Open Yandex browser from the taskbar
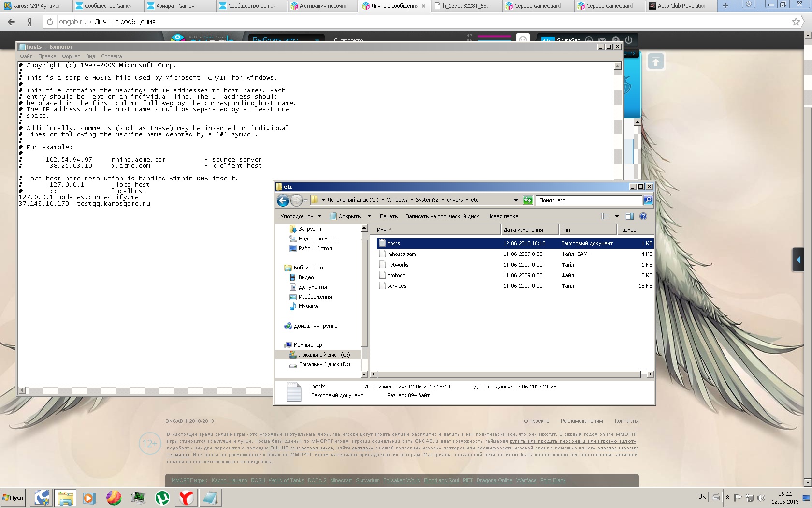Screen dimensions: 812x508 point(186,498)
